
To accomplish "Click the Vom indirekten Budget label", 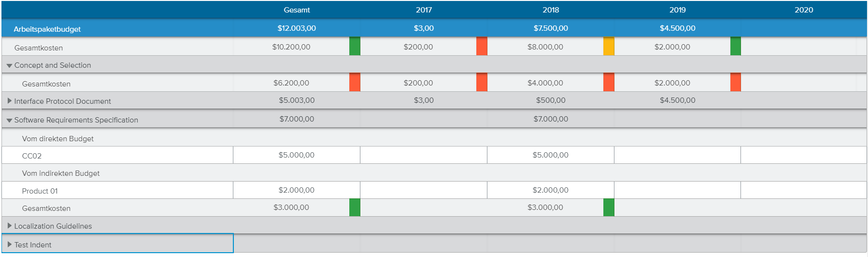I will point(61,173).
